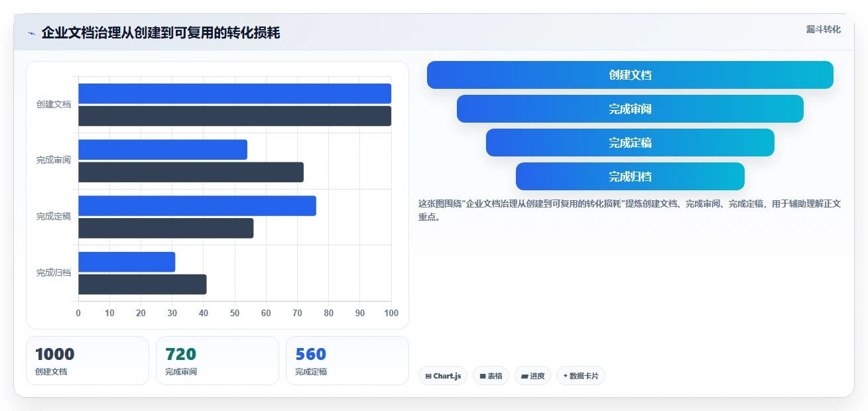Click the title 企业文档治理从创建到可复用的转化损耗

(x=160, y=33)
